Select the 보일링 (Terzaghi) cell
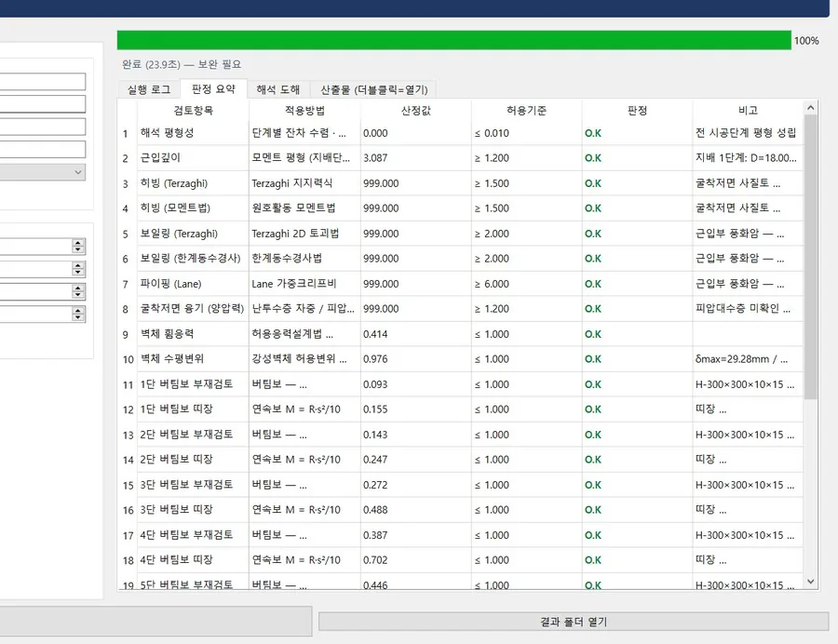Screen dimensions: 838x644 coord(193,234)
